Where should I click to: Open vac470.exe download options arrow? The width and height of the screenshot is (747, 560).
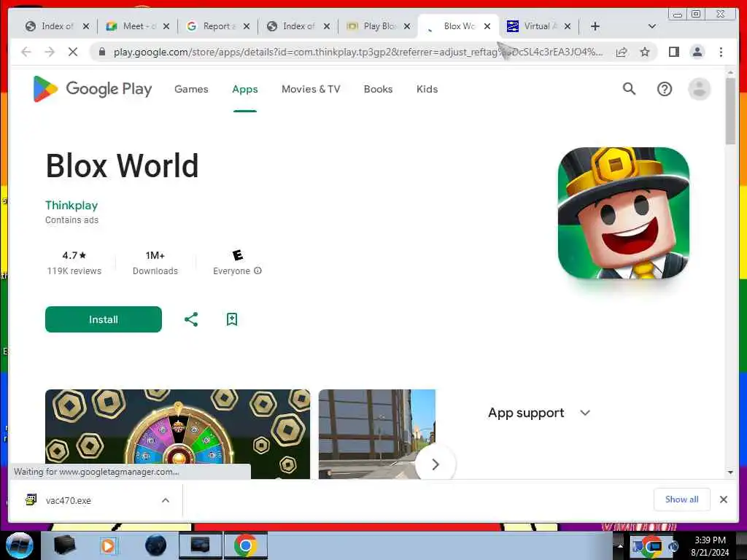166,500
